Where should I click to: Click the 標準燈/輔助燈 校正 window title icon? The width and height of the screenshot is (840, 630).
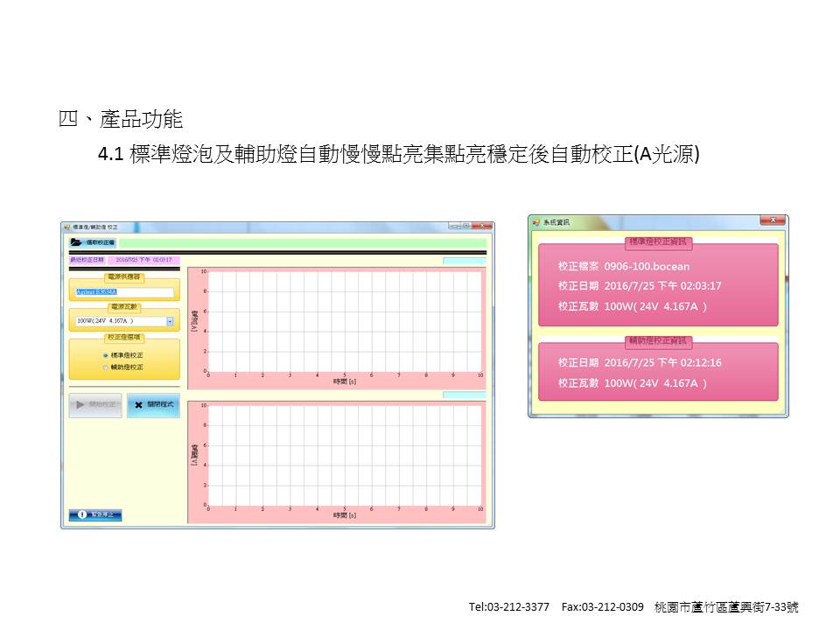[67, 227]
